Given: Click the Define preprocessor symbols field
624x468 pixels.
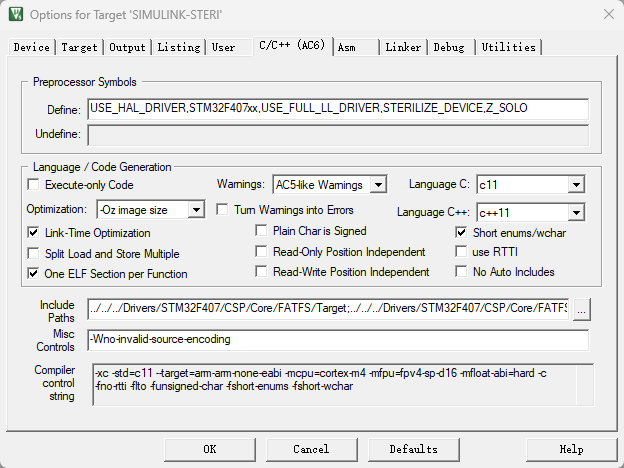Looking at the screenshot, I should (338, 109).
